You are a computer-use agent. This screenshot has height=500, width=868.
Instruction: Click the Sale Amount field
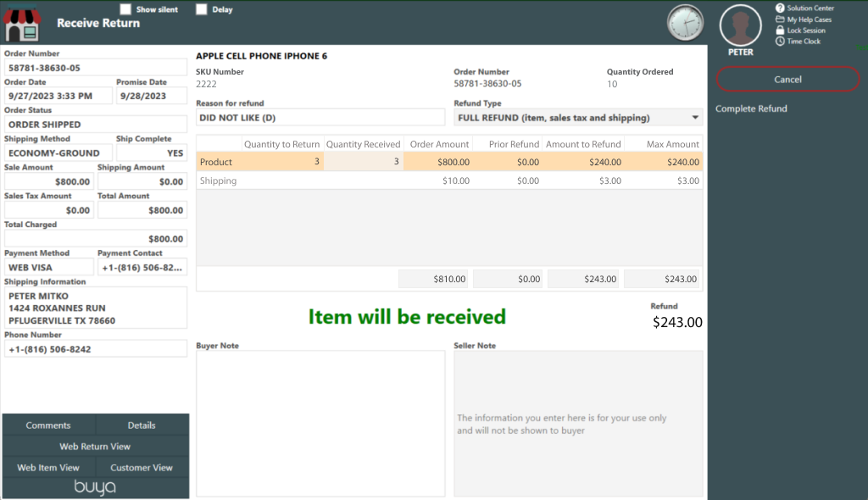coord(49,181)
